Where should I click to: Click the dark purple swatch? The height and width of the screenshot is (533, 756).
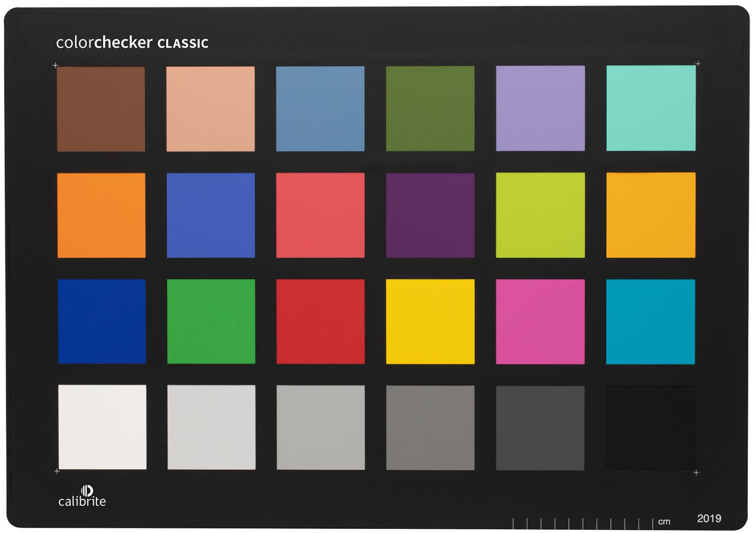click(x=430, y=215)
